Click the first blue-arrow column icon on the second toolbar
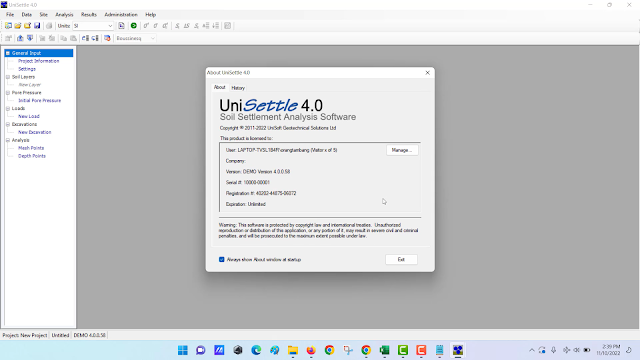Image resolution: width=640 pixels, height=360 pixels. (x=85, y=38)
